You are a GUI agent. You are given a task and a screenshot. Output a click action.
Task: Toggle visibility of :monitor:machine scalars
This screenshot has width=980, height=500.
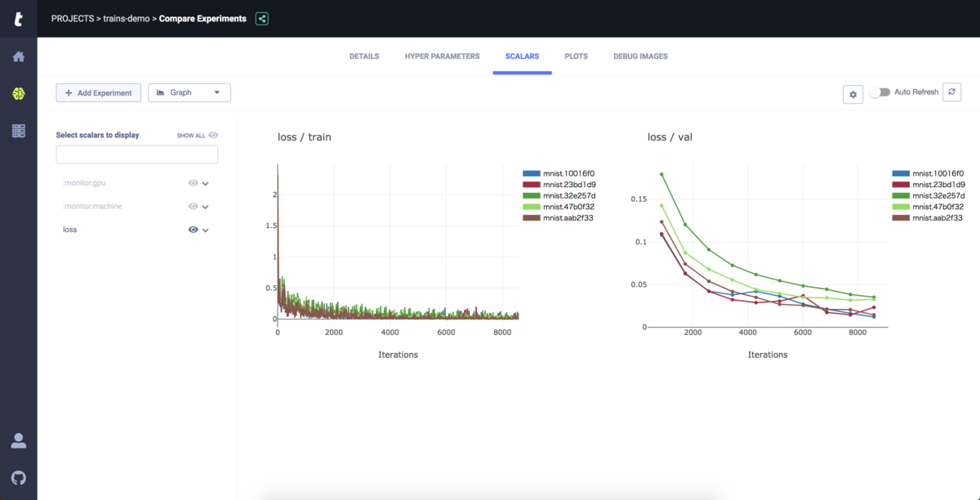point(194,206)
